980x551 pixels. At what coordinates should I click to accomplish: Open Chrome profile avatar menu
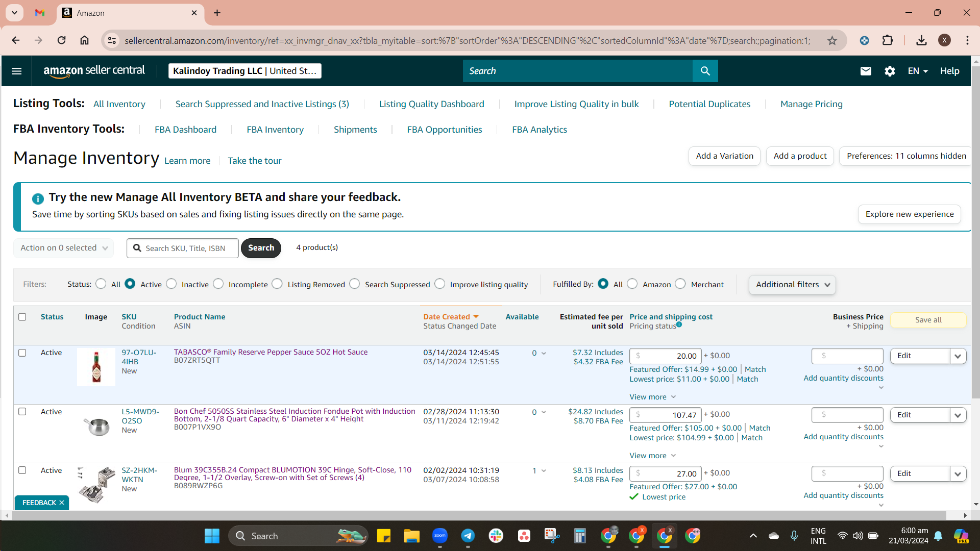pos(944,40)
